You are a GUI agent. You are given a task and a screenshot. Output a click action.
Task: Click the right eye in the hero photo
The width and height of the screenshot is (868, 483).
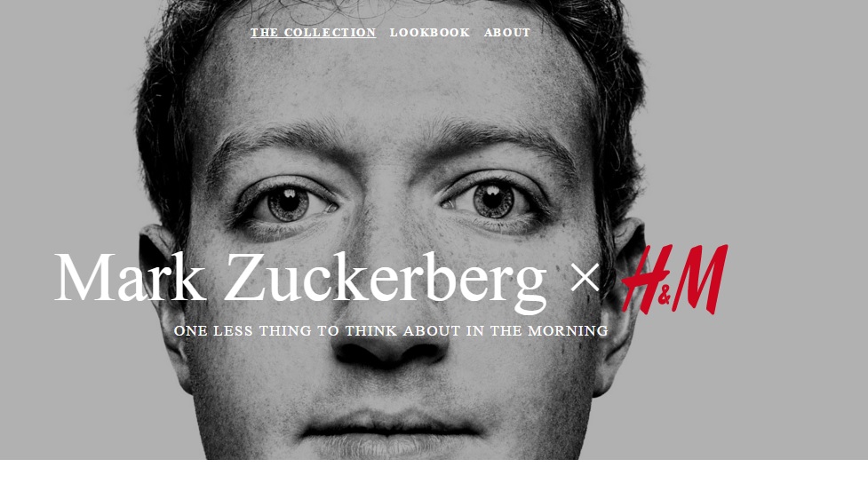[x=491, y=201]
